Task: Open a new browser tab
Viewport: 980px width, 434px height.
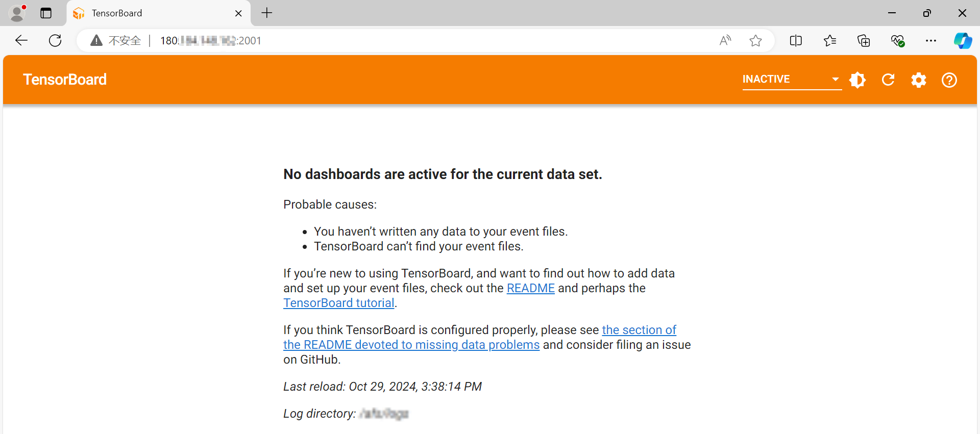Action: 267,13
